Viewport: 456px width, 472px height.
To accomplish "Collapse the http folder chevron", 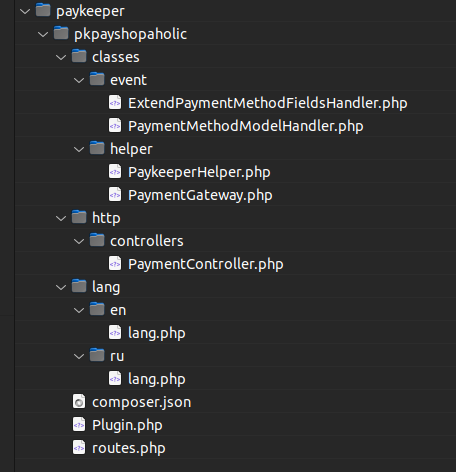I will coord(61,218).
